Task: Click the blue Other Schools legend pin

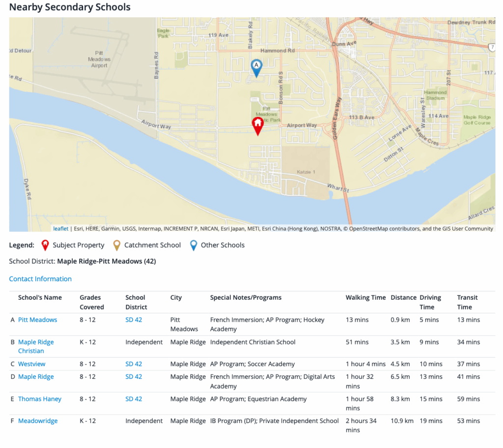Action: (x=194, y=245)
